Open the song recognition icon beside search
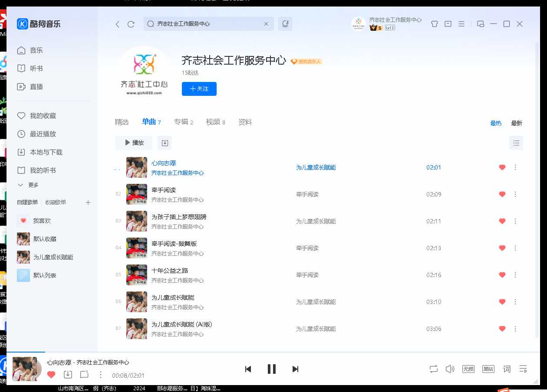The height and width of the screenshot is (392, 547). pyautogui.click(x=285, y=24)
